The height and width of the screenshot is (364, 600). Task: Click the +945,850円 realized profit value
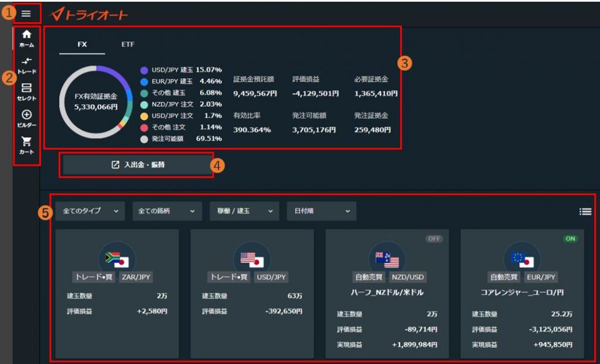click(553, 345)
